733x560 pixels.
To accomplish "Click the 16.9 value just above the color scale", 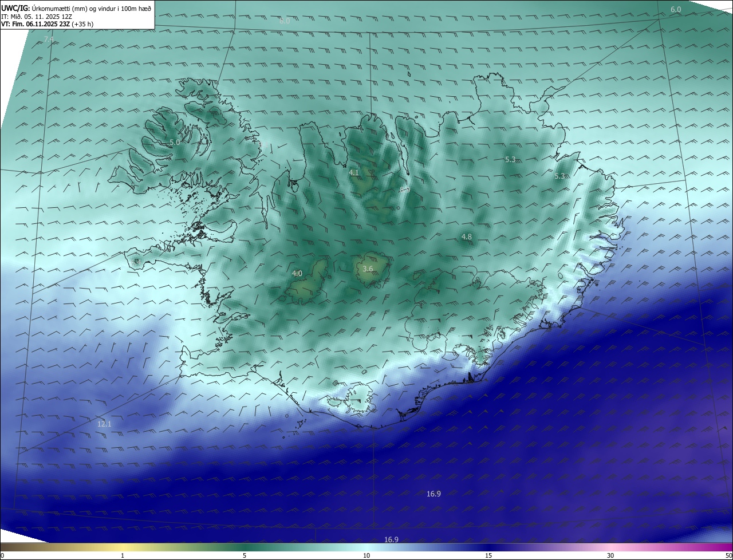I will [x=391, y=539].
